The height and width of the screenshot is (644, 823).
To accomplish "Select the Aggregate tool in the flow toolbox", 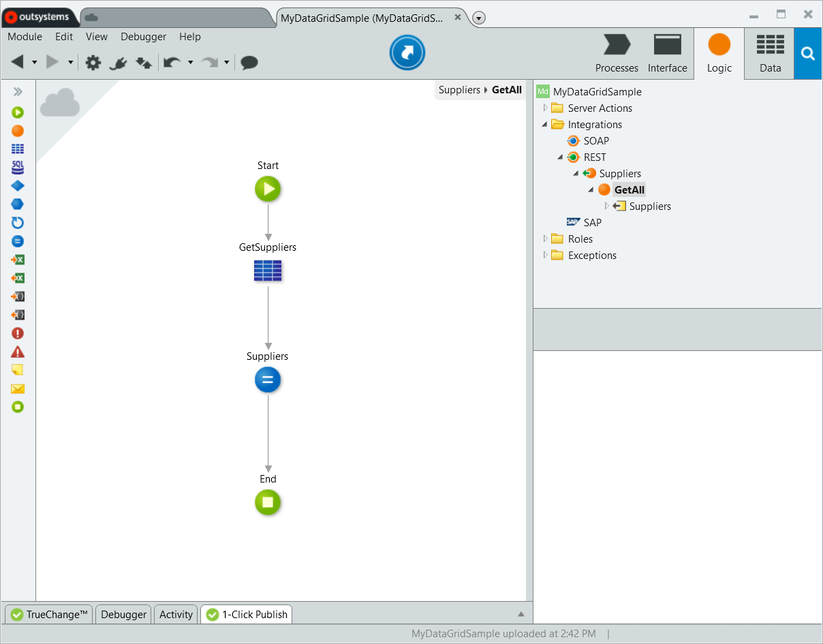I will 18,149.
